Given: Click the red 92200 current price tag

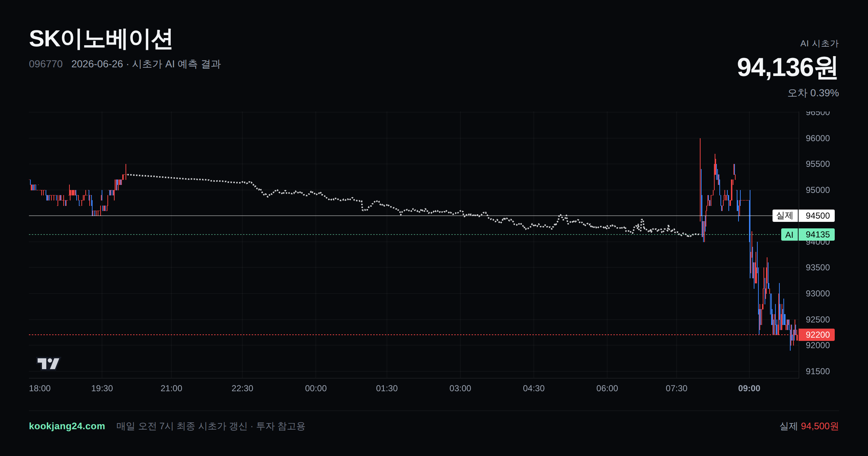Looking at the screenshot, I should (817, 335).
